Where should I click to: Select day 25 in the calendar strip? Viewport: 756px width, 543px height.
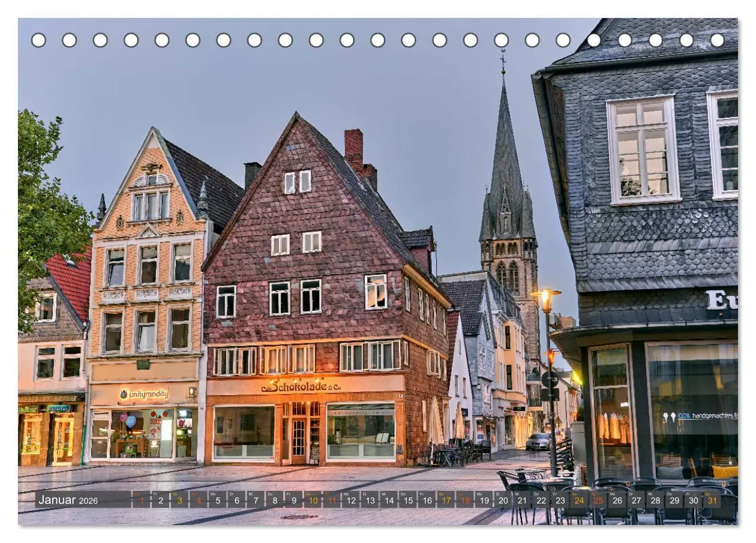(598, 500)
